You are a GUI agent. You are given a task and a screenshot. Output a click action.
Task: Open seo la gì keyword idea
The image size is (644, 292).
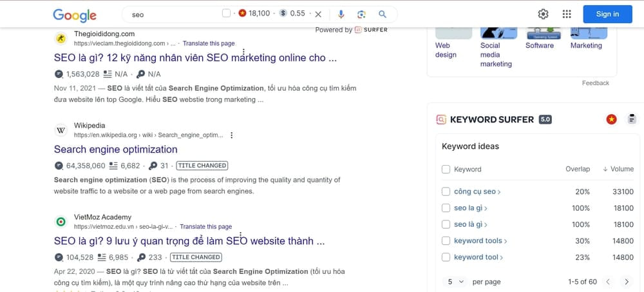click(471, 208)
